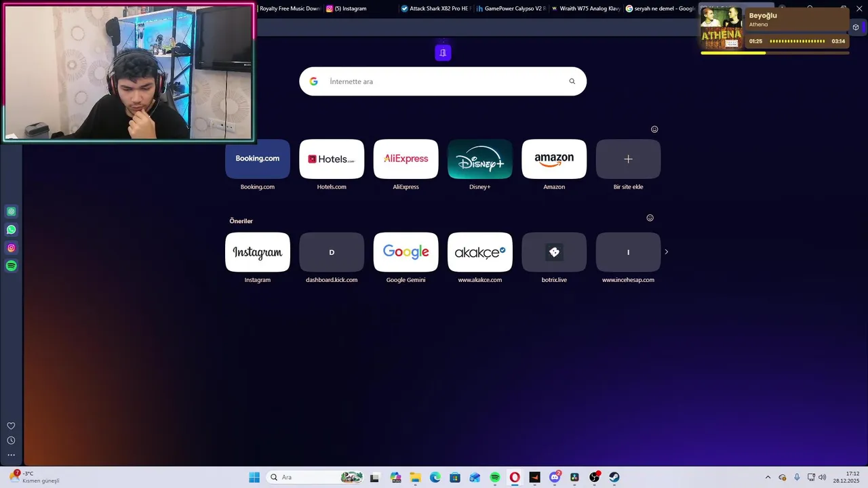The width and height of the screenshot is (868, 488).
Task: Click the purple icon above search bar
Action: 443,53
